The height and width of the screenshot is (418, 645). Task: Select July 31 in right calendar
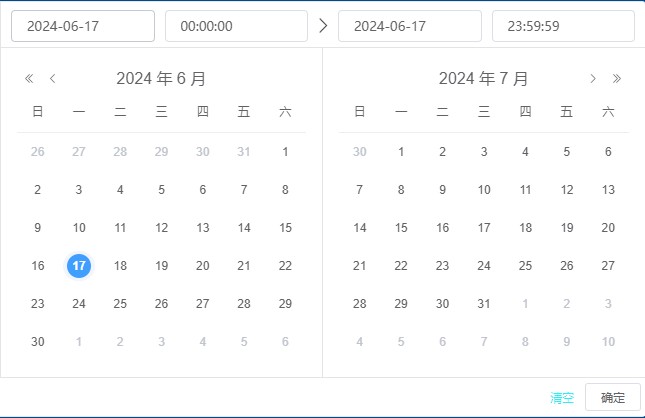pyautogui.click(x=484, y=304)
